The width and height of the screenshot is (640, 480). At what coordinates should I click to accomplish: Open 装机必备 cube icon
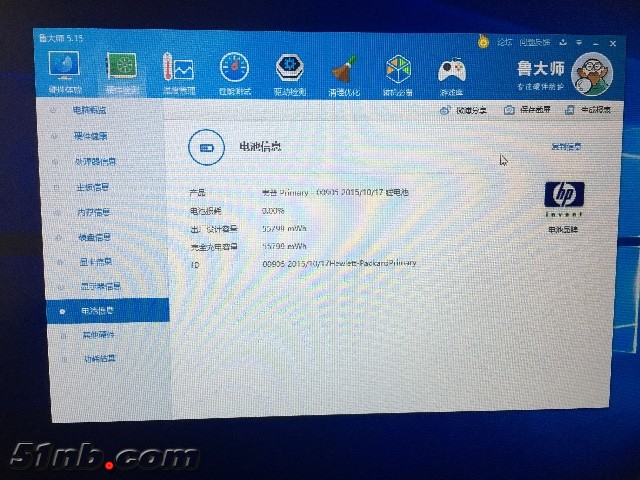(x=398, y=69)
